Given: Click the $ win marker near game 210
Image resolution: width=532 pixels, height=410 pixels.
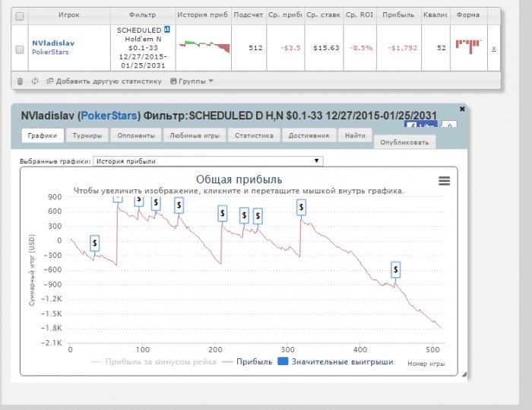Looking at the screenshot, I should [222, 213].
